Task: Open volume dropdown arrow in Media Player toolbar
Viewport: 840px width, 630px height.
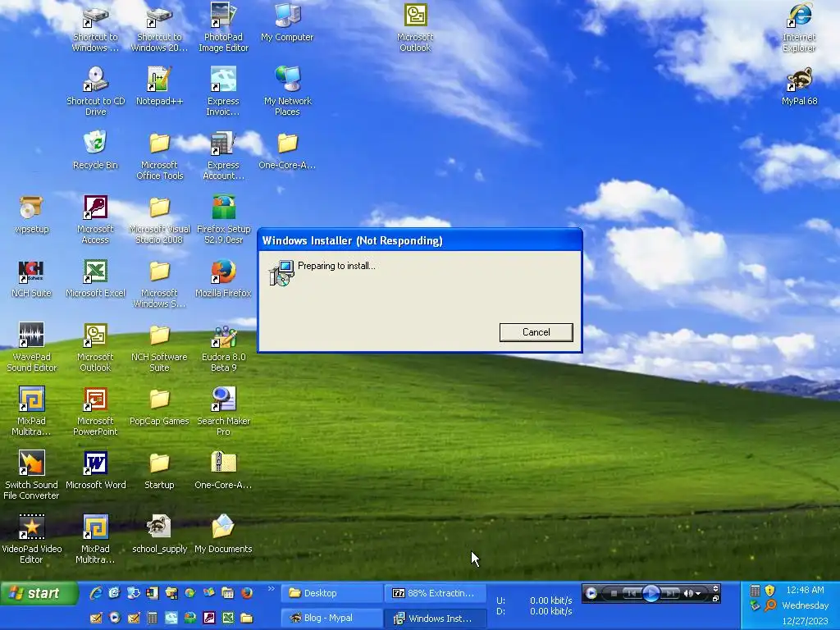Action: pos(698,594)
